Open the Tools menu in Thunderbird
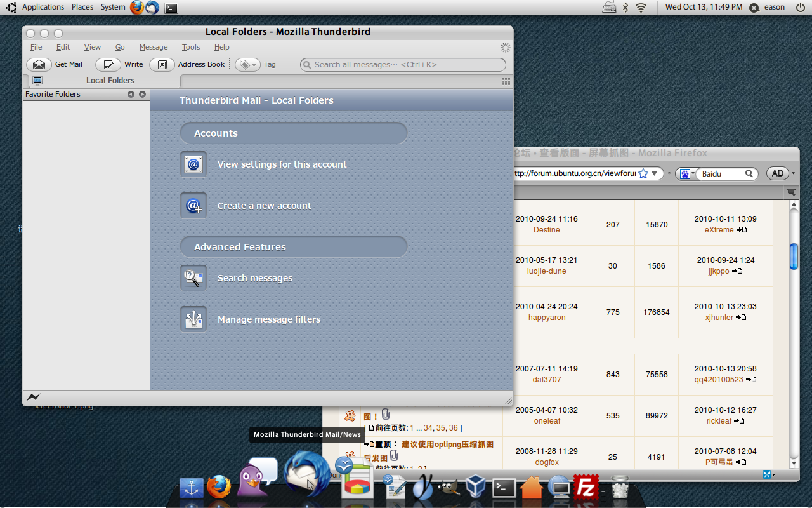This screenshot has height=508, width=812. tap(191, 47)
